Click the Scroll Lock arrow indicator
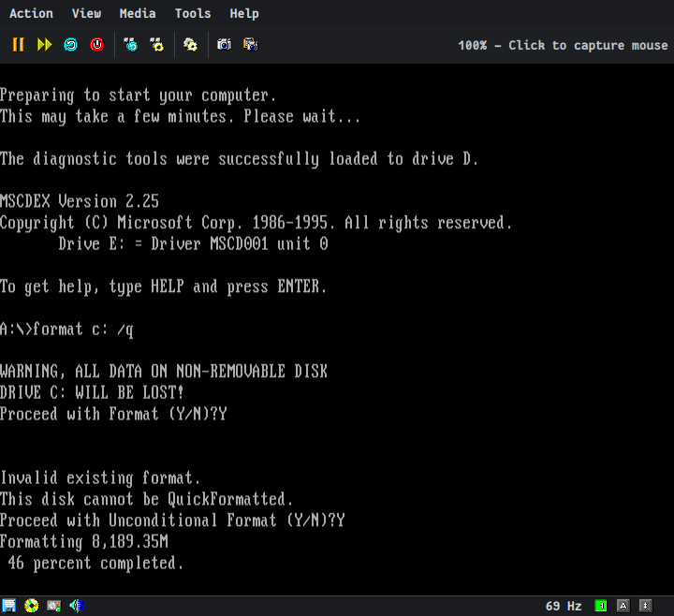 click(646, 606)
